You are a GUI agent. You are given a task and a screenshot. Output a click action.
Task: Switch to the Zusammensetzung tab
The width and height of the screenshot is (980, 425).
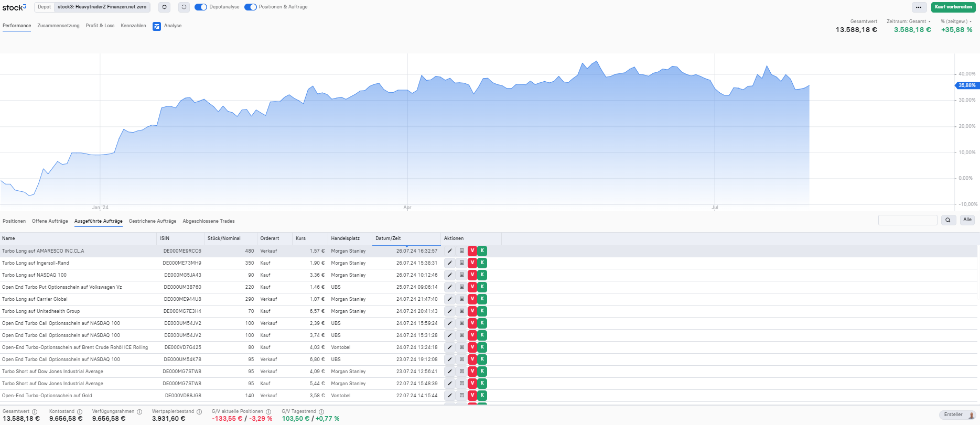[58, 26]
